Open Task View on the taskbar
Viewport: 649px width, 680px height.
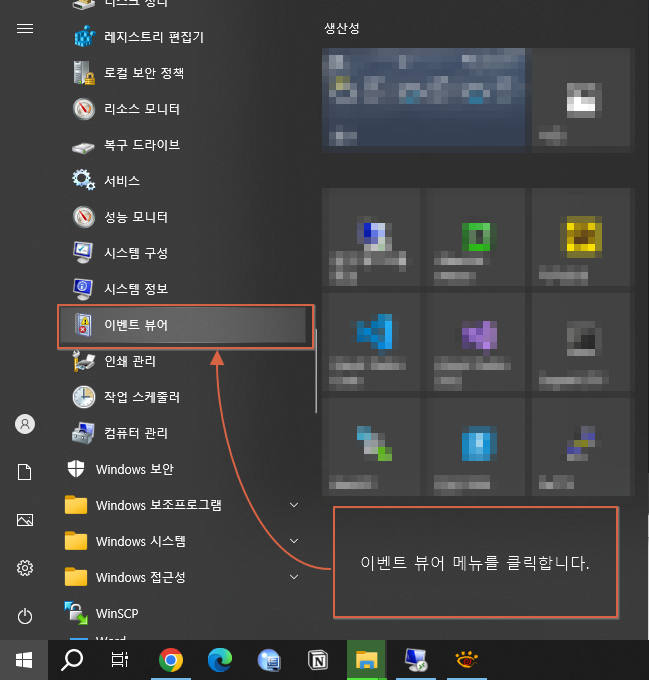120,660
